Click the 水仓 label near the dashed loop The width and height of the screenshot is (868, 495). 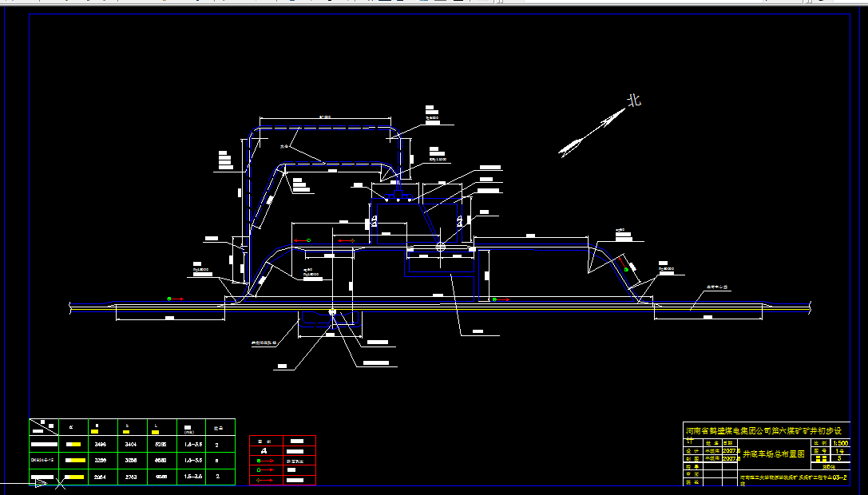pos(284,147)
